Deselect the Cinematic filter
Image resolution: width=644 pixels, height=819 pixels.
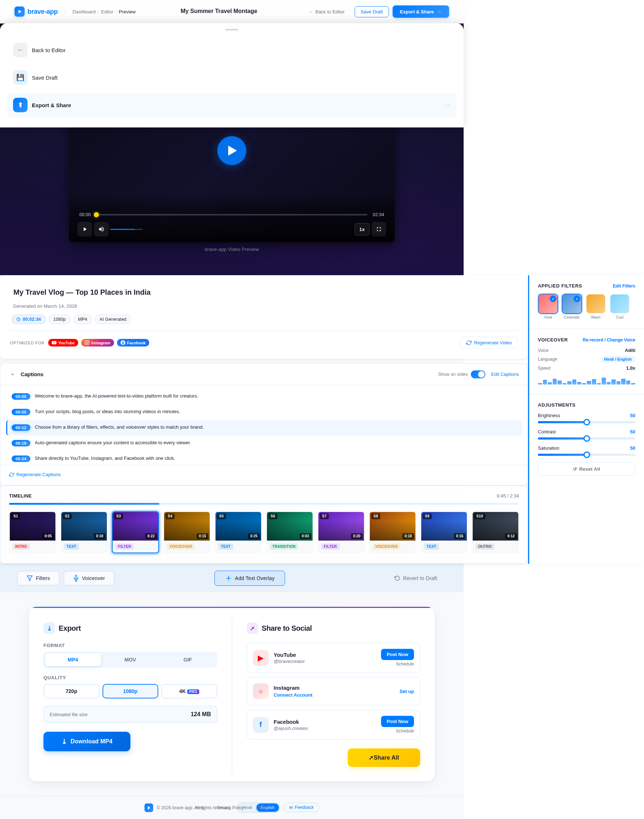point(572,304)
